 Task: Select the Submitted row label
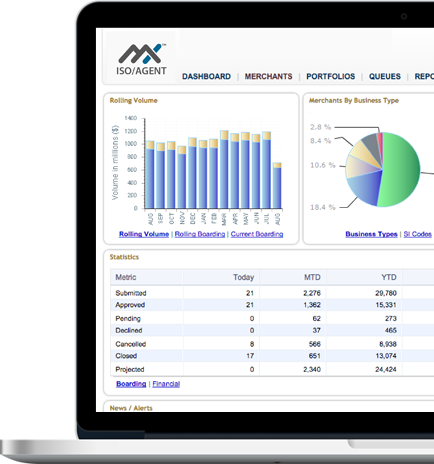coord(131,293)
